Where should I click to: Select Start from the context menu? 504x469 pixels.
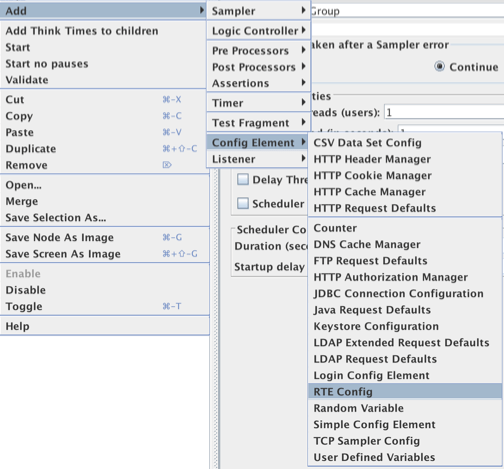tap(103, 47)
